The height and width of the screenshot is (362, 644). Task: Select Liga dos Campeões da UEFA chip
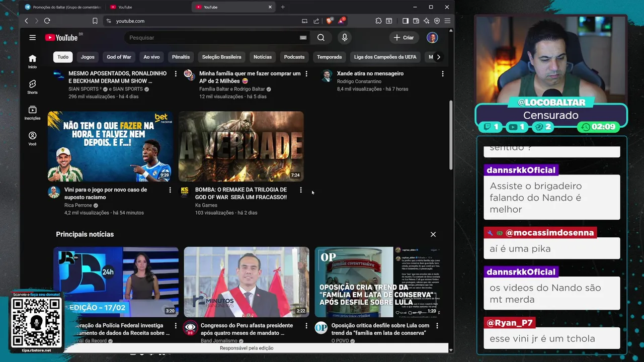point(385,57)
